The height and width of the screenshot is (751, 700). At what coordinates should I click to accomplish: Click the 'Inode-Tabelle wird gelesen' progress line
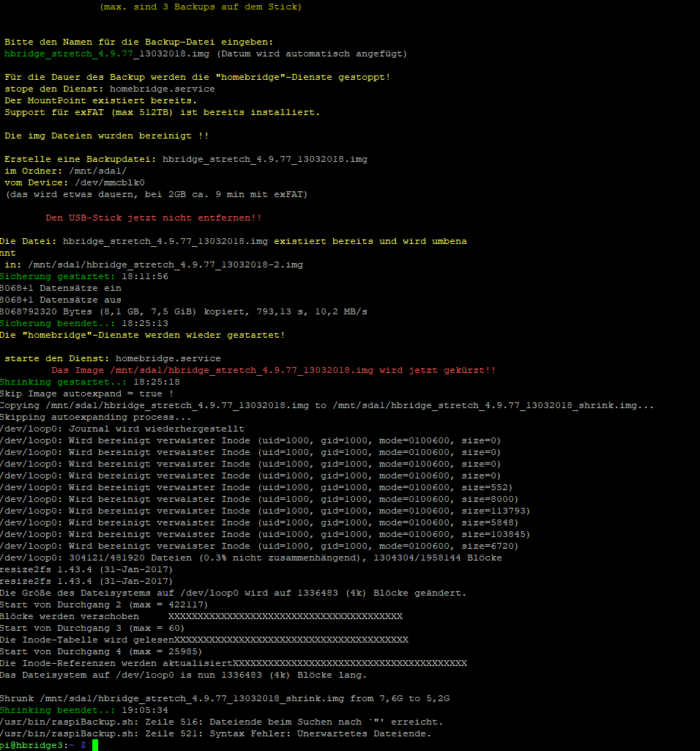pos(204,640)
